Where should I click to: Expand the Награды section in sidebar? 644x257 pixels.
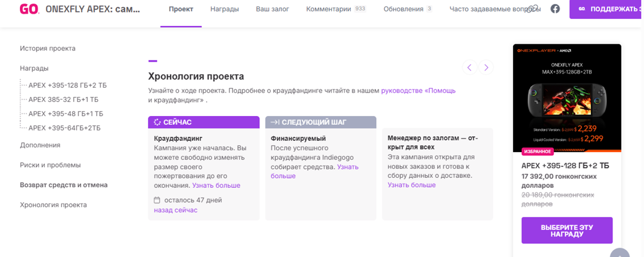click(x=34, y=68)
